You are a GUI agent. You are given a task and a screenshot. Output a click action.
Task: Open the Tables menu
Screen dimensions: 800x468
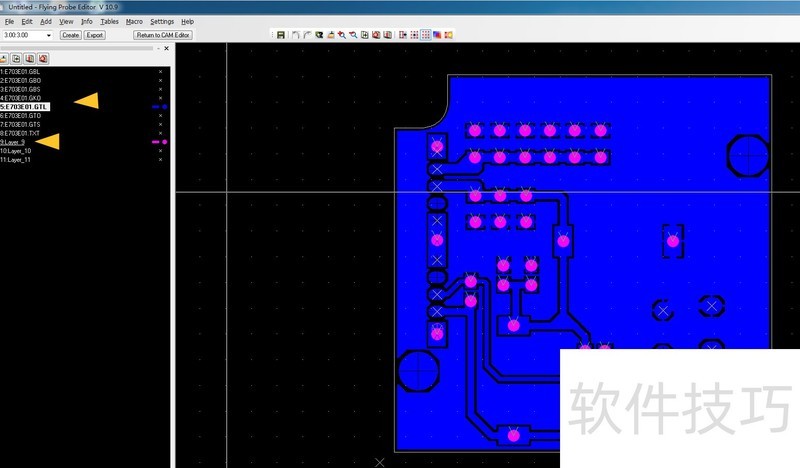click(x=109, y=21)
